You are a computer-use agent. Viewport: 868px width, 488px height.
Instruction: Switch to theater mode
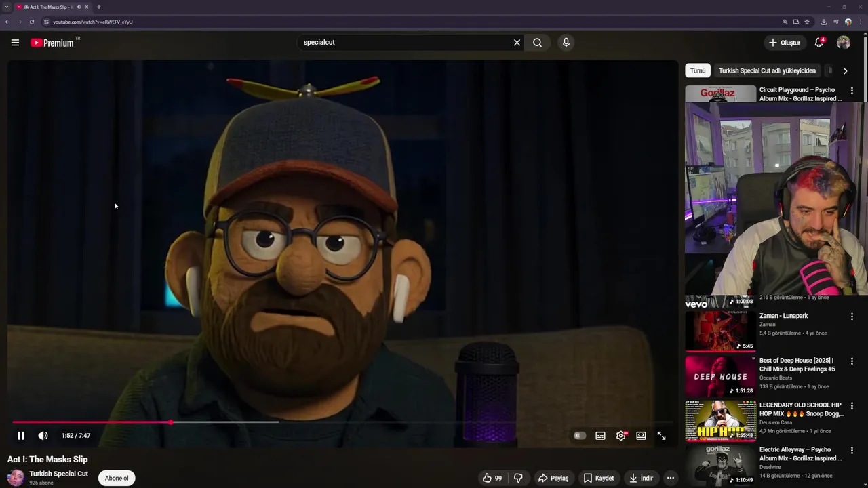[x=641, y=436]
